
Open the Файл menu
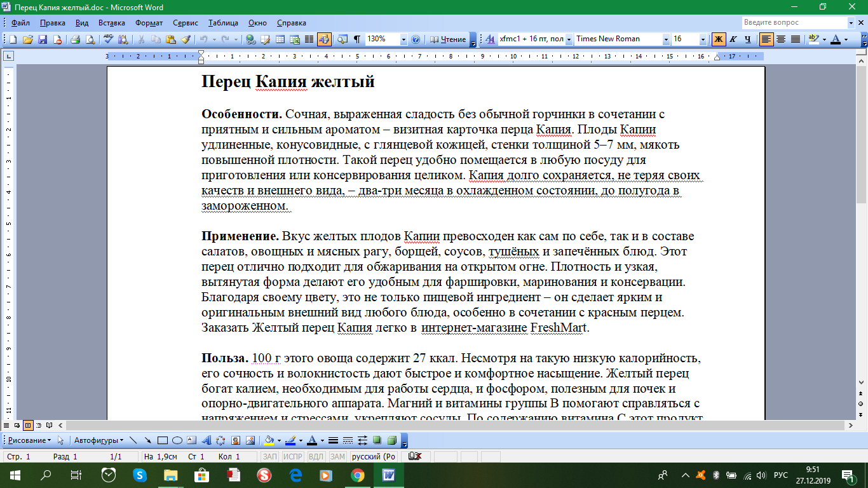20,22
